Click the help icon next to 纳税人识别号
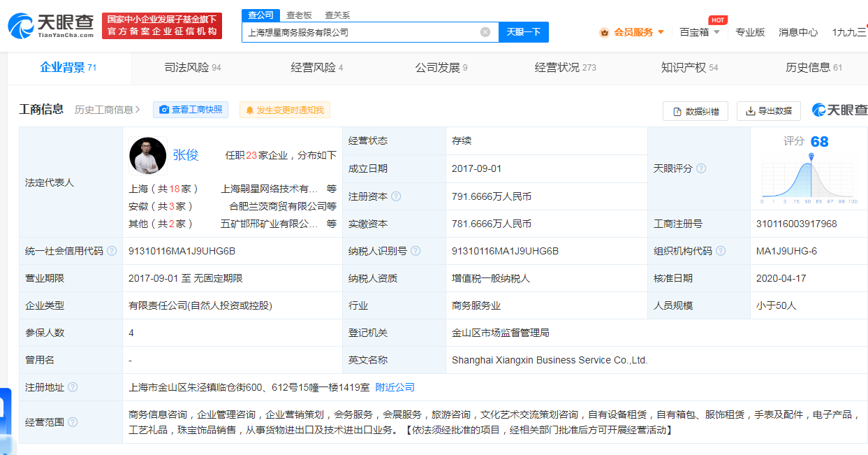 415,251
